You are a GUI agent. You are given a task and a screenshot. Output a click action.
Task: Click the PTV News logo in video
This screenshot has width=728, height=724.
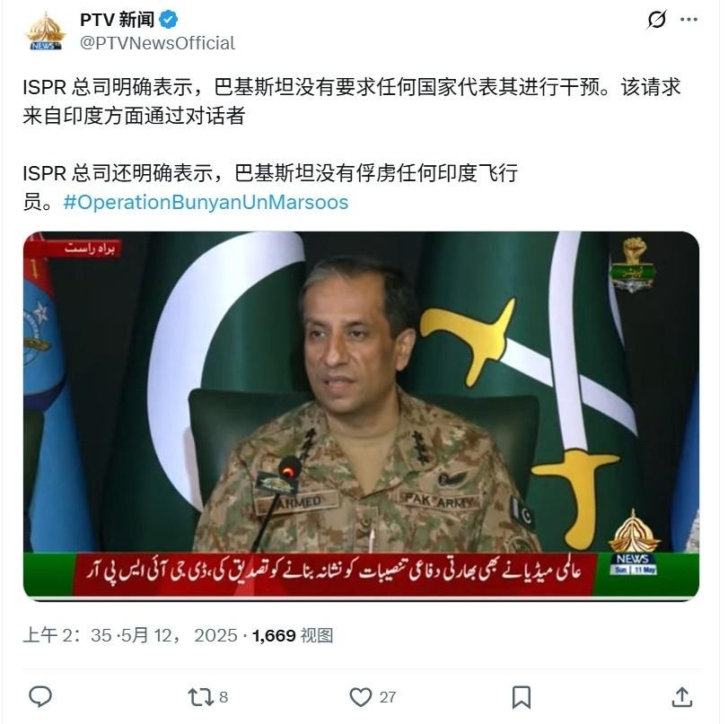coord(634,542)
